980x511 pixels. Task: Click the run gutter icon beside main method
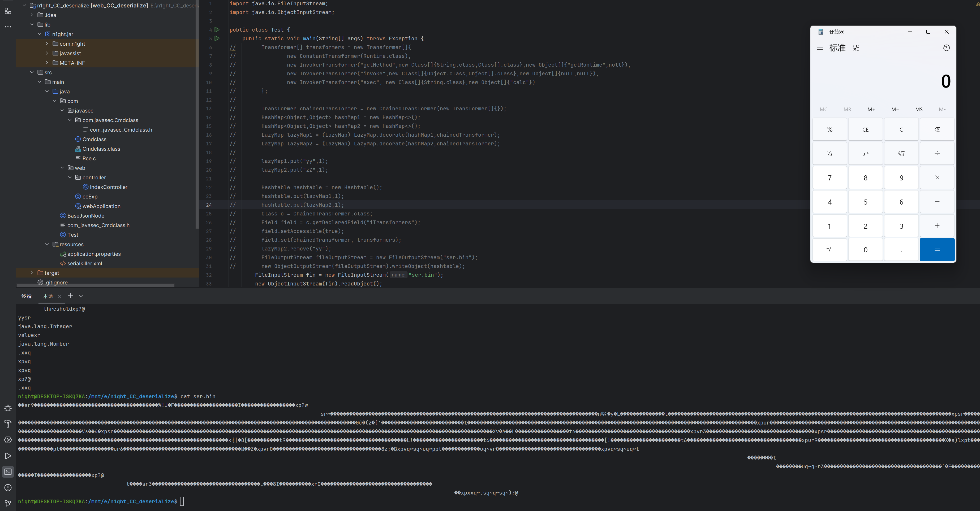[217, 38]
